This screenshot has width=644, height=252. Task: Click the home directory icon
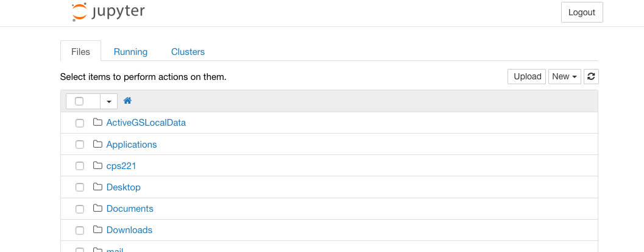pos(128,101)
